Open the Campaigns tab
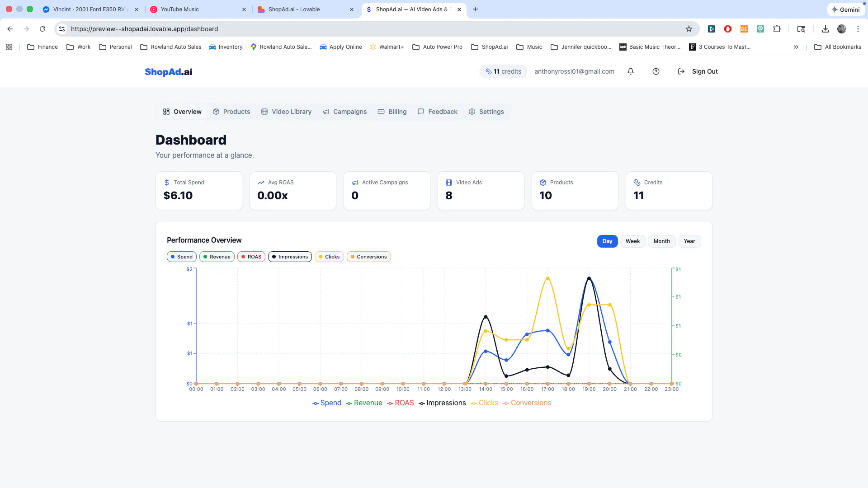 tap(345, 112)
